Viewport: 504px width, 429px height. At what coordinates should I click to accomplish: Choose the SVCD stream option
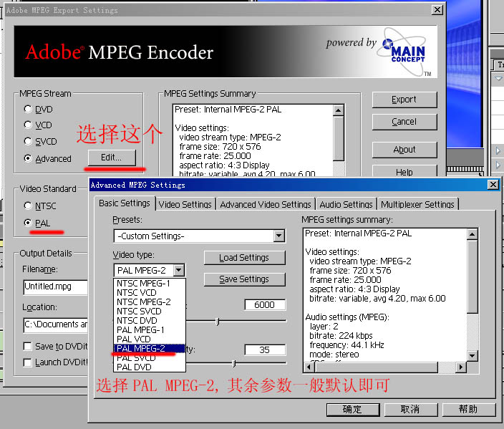(x=28, y=141)
